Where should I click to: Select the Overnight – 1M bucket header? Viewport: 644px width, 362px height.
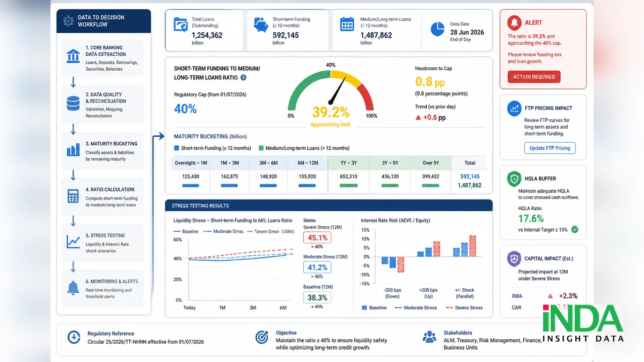(191, 163)
